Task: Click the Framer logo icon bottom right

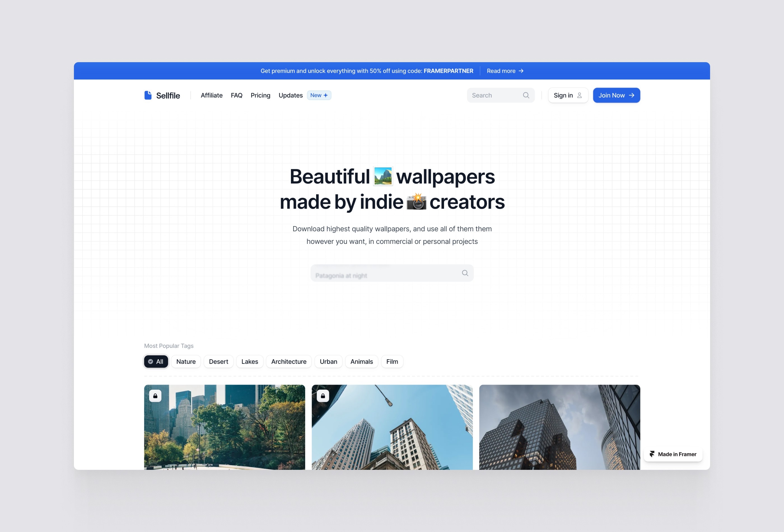Action: point(651,454)
